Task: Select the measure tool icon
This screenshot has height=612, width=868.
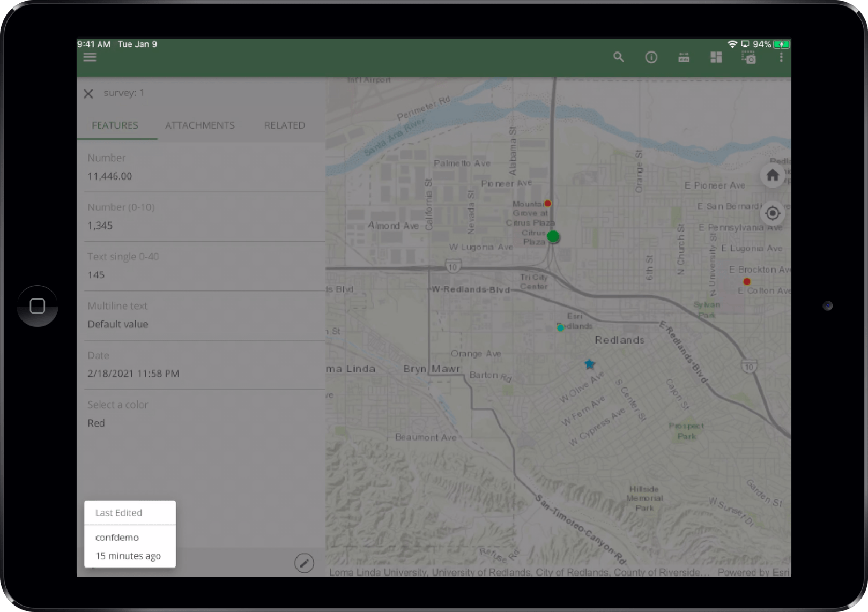Action: coord(684,57)
